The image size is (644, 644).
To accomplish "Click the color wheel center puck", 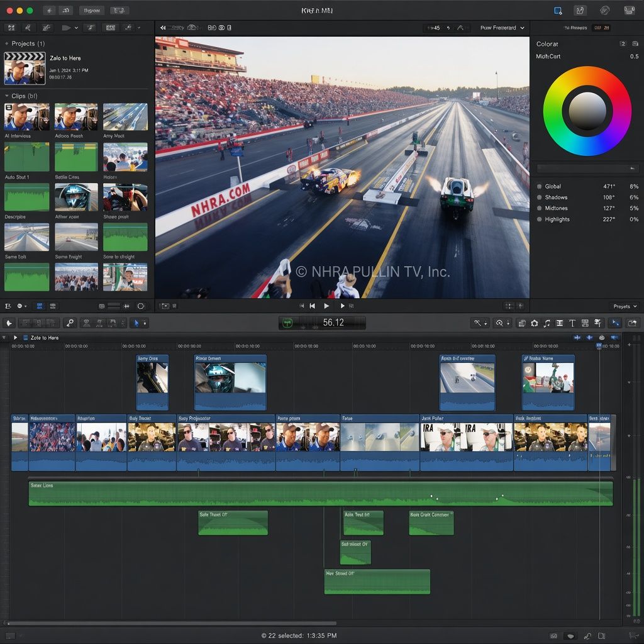I will 587,111.
